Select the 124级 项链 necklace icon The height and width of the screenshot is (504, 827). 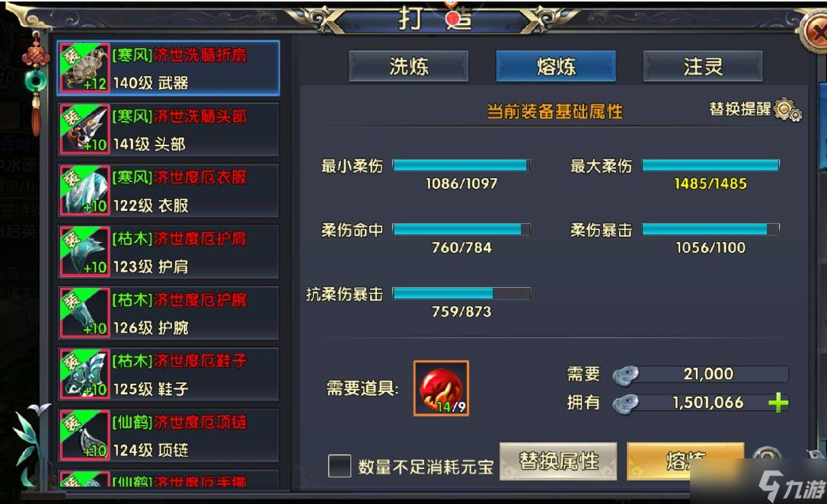(85, 435)
